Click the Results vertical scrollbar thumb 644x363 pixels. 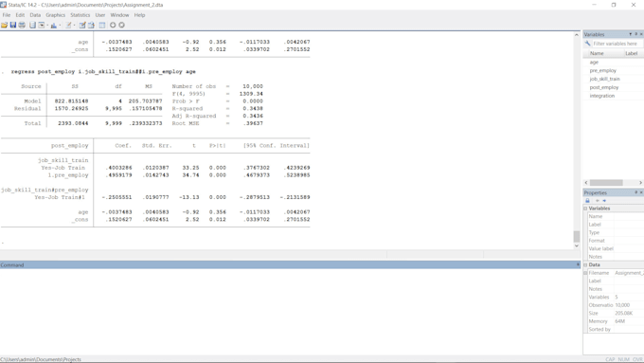coord(576,236)
